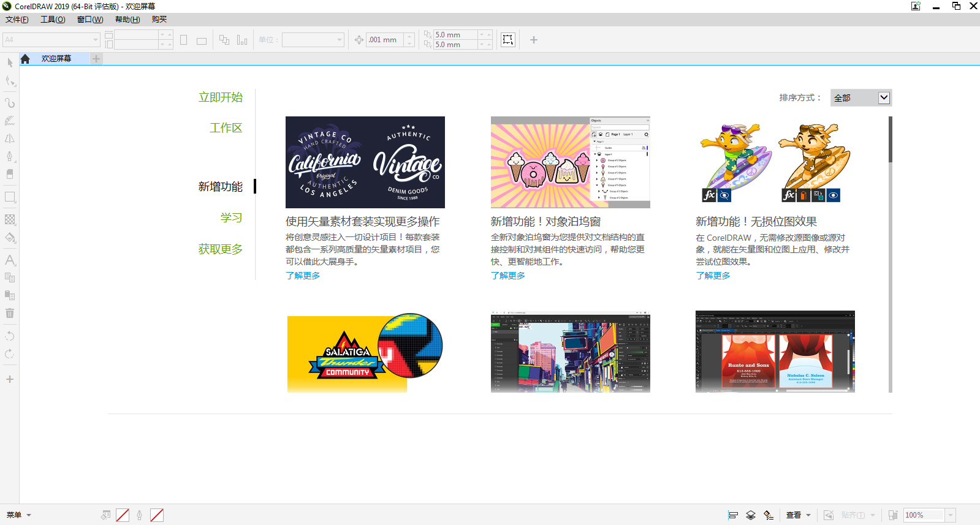This screenshot has width=980, height=525.
Task: Expand the 菜单 dropdown in status bar
Action: point(18,515)
